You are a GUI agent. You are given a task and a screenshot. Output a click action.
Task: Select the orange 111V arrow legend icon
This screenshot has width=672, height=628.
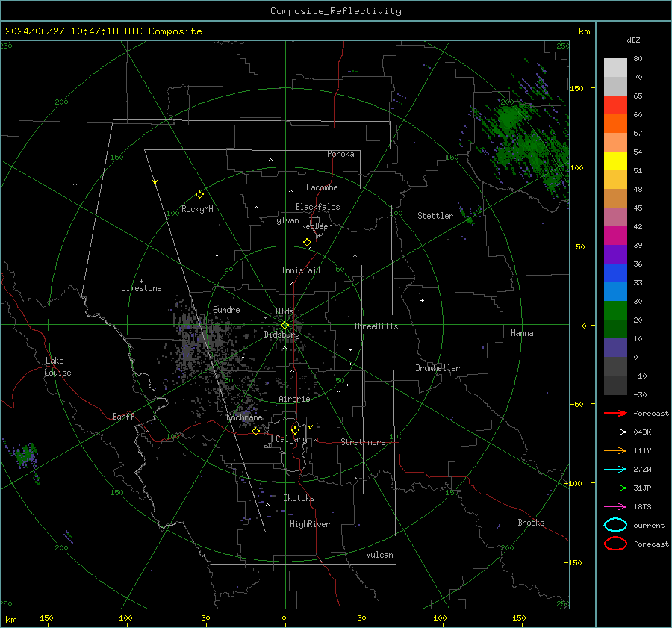click(615, 450)
